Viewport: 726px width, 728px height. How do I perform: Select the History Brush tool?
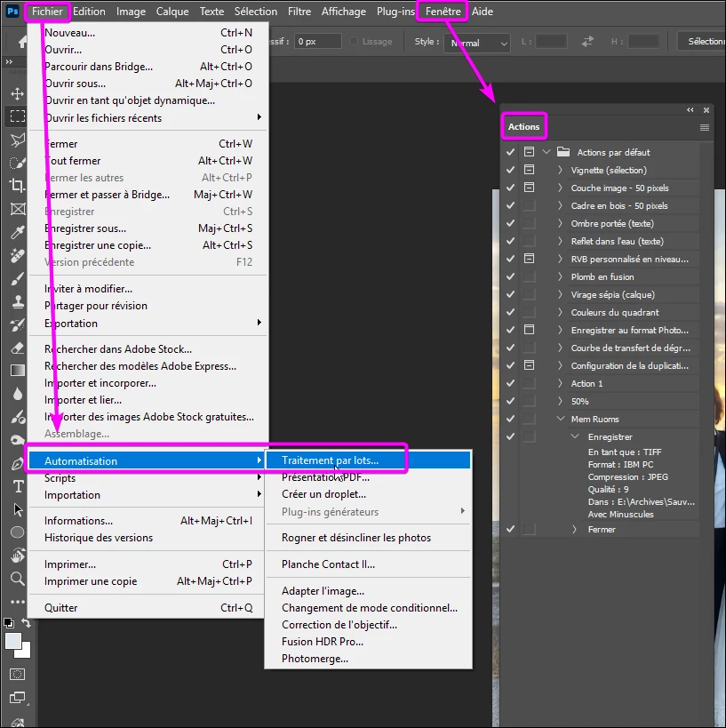tap(17, 324)
